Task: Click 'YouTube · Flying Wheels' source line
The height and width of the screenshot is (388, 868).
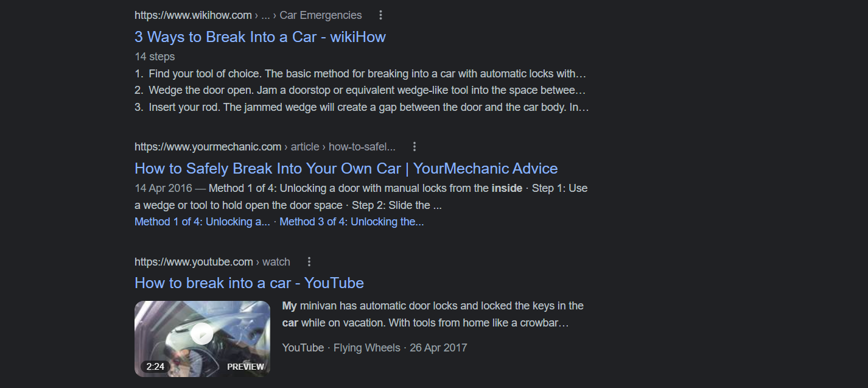Action: point(341,348)
